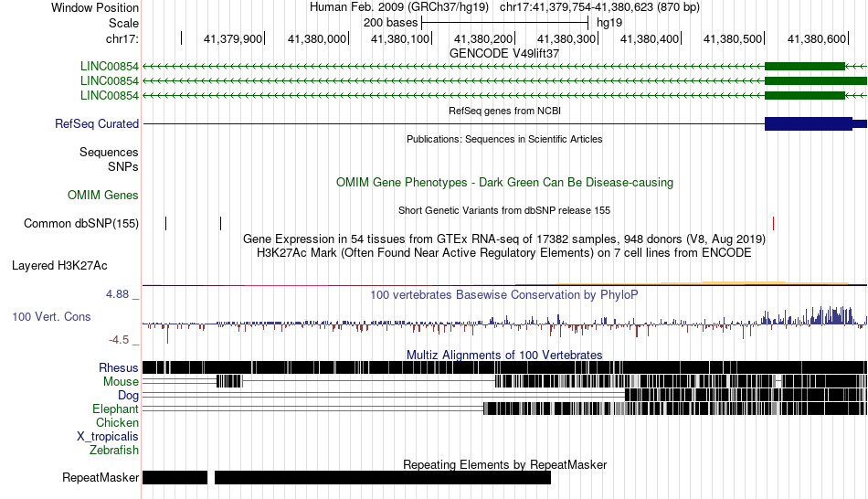Click the long RepeatMasker block
Screen dimensions: 868x499
click(383, 477)
